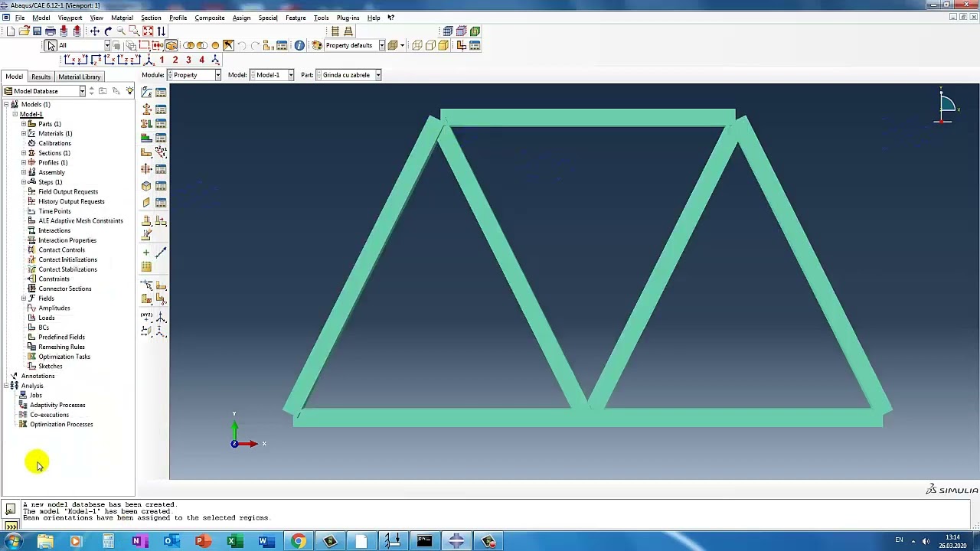Click the Cycle Views arrows icon
The width and height of the screenshot is (980, 551).
162,31
